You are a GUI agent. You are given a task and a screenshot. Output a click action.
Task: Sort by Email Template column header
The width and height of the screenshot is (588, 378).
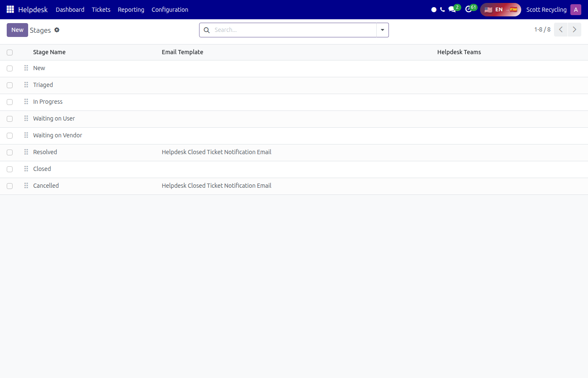tap(183, 52)
